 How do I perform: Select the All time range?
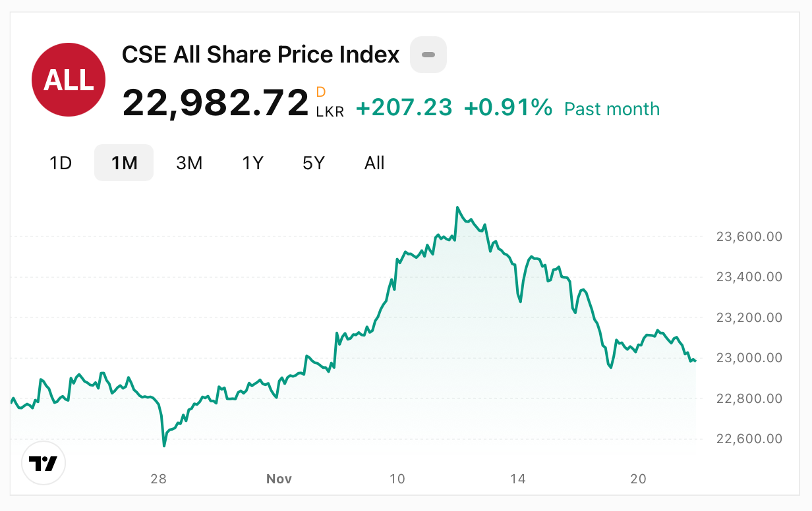374,163
